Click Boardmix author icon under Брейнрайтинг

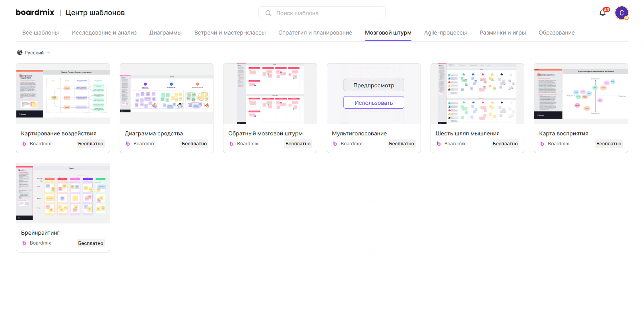pos(24,243)
